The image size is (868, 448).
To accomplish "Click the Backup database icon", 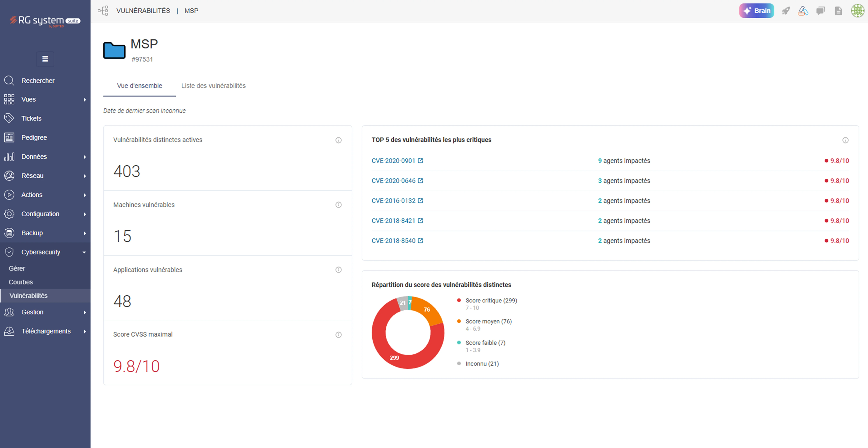I will point(9,233).
